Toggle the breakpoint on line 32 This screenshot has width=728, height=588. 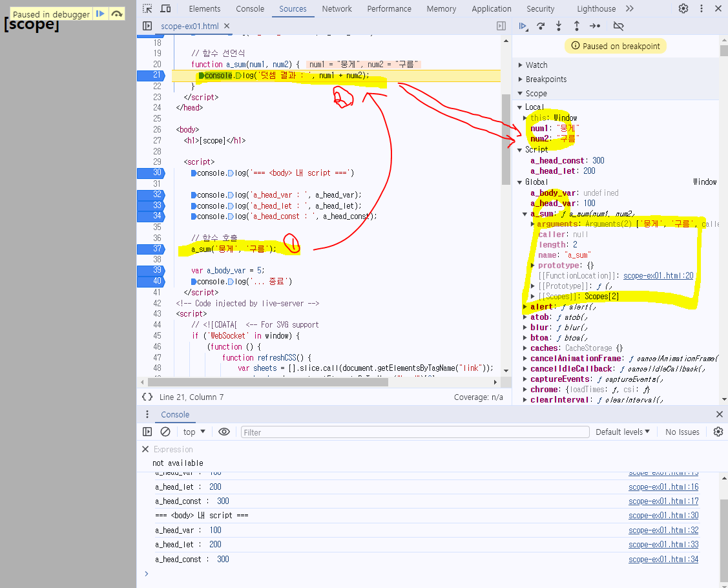(151, 194)
